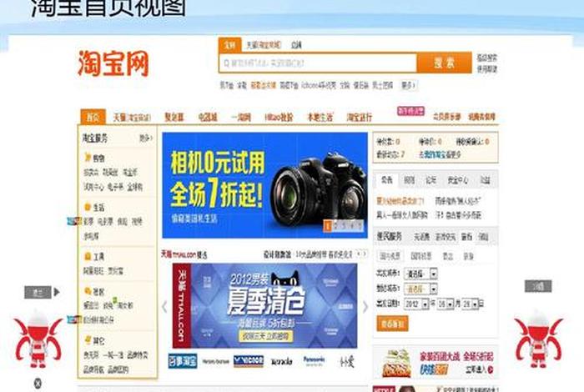Click the 其它 category icon
The height and width of the screenshot is (392, 584).
tap(88, 339)
